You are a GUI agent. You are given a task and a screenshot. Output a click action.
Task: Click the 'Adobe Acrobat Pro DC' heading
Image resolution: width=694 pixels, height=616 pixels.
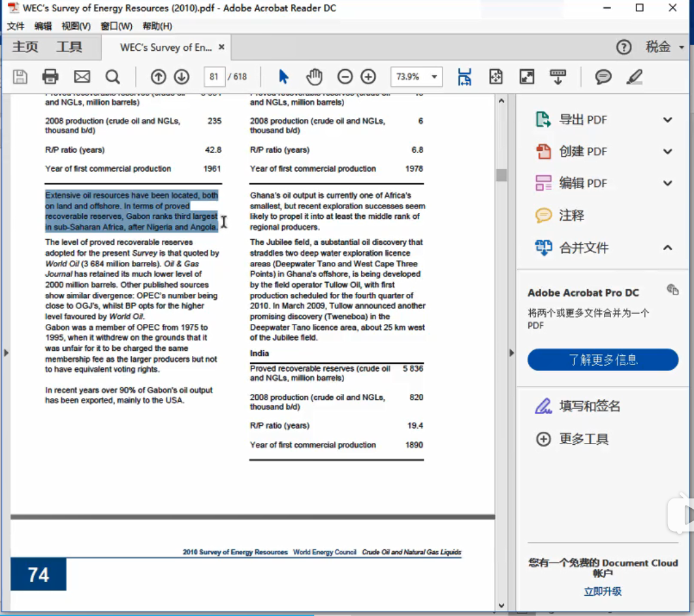point(584,293)
